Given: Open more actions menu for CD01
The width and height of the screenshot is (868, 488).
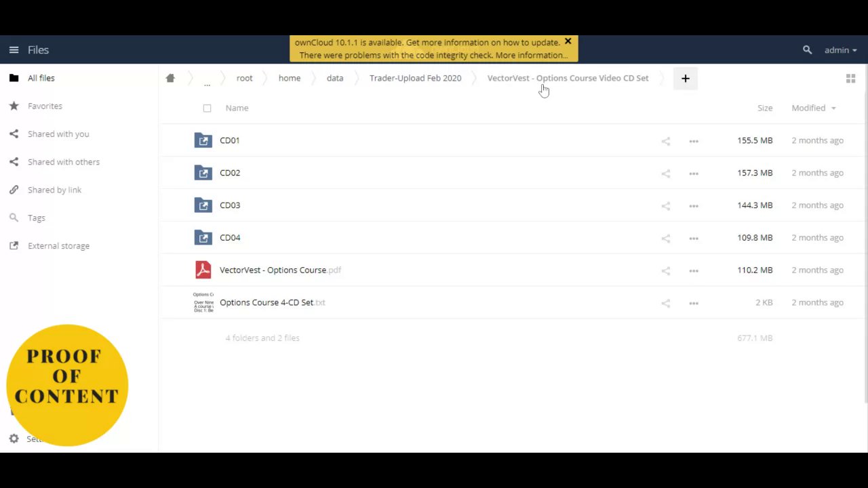Looking at the screenshot, I should pos(693,141).
